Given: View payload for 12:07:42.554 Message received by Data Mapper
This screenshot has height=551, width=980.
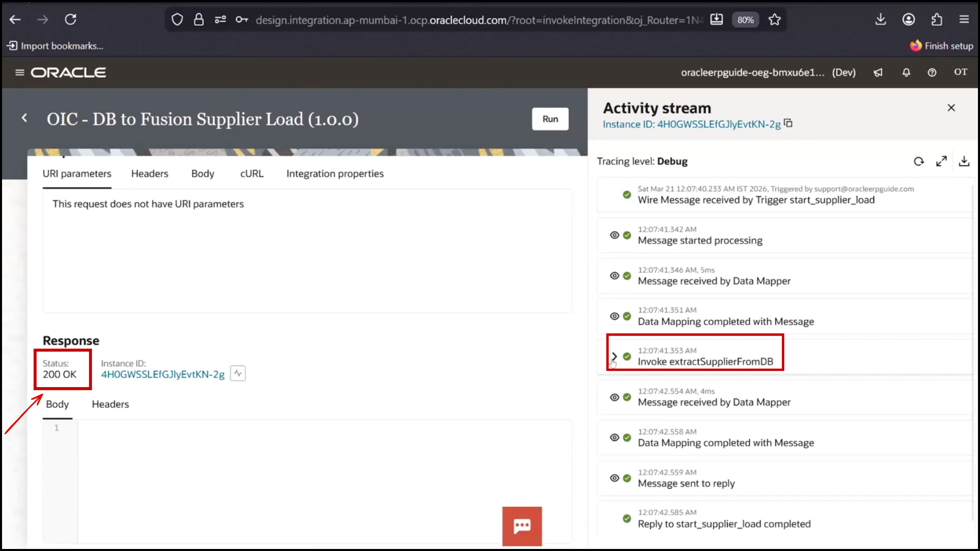Looking at the screenshot, I should tap(615, 397).
